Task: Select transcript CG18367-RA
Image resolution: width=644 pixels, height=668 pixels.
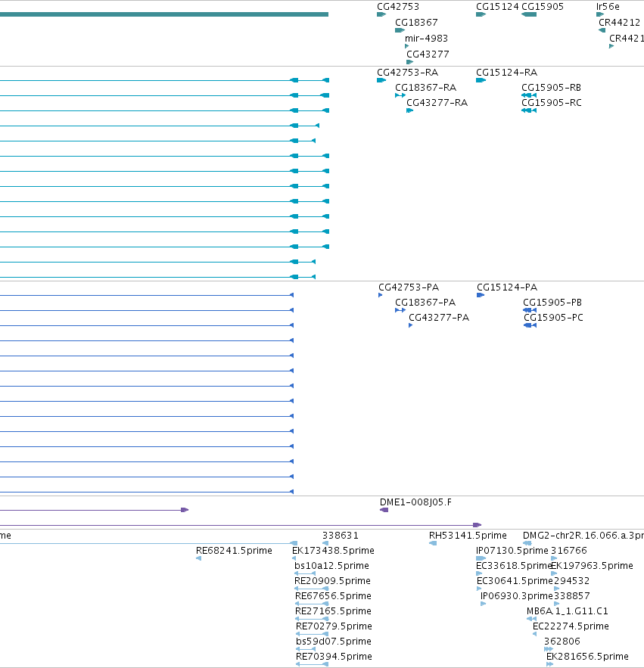Action: [x=426, y=88]
